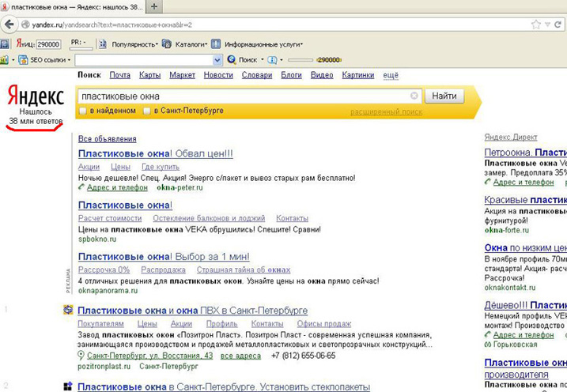This screenshot has height=392, width=567.
Task: Open 'Страшная тайна об окнах' link
Action: click(x=244, y=269)
